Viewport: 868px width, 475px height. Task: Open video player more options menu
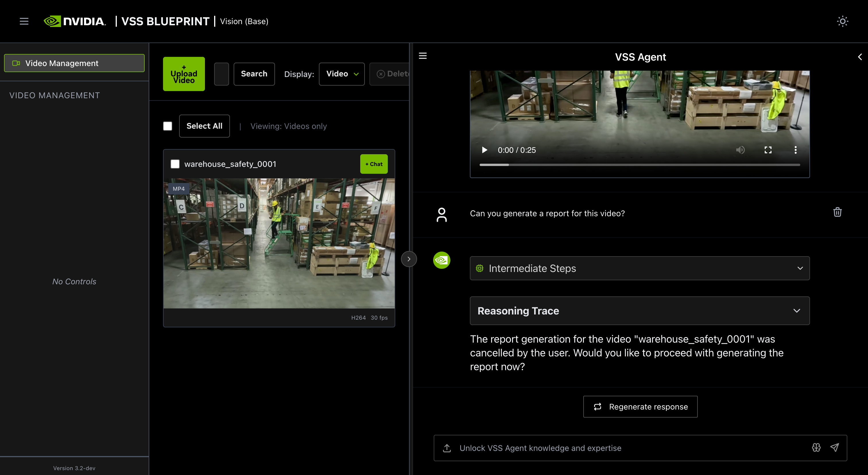796,150
